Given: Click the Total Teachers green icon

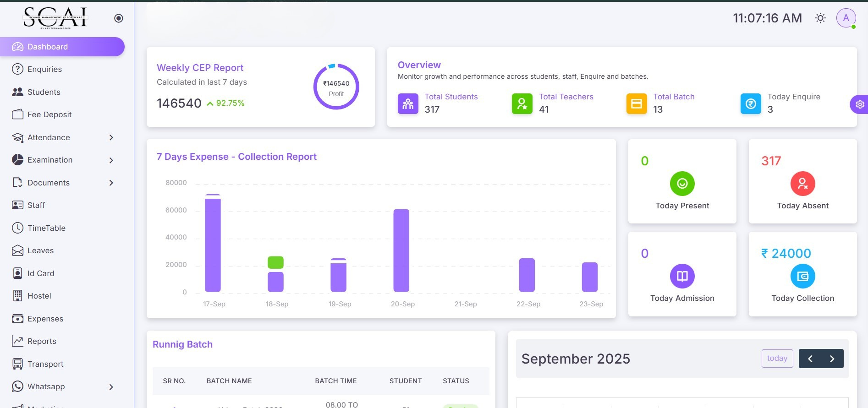Looking at the screenshot, I should pos(522,104).
